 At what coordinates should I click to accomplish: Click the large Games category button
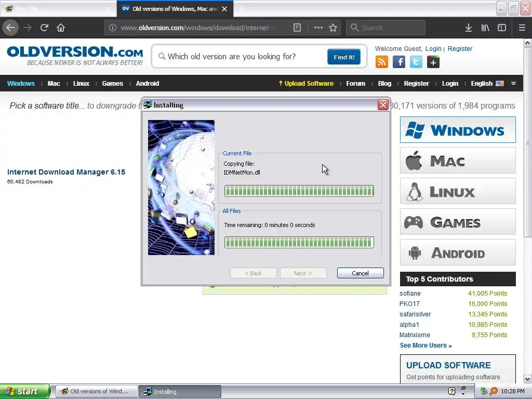point(458,222)
